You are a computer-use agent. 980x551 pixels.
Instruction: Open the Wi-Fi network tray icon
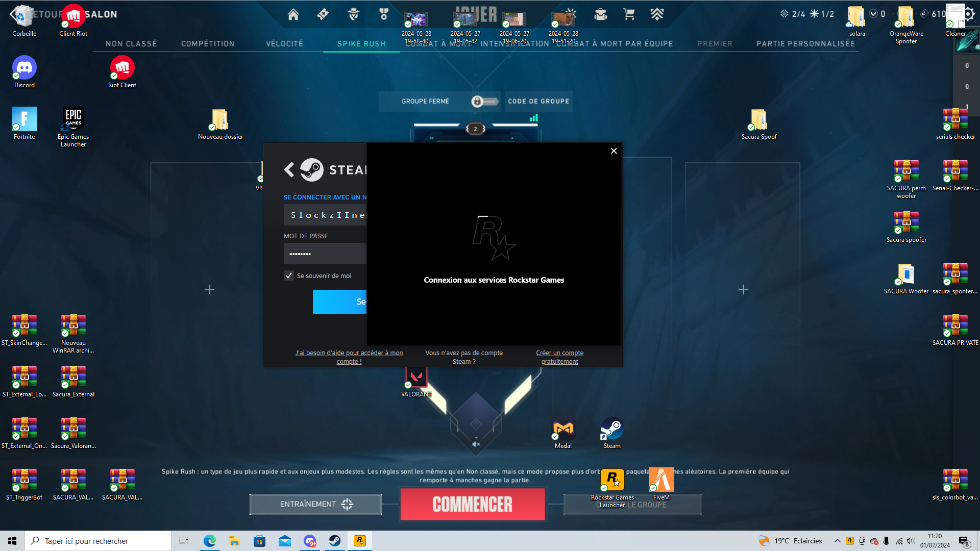coord(899,541)
